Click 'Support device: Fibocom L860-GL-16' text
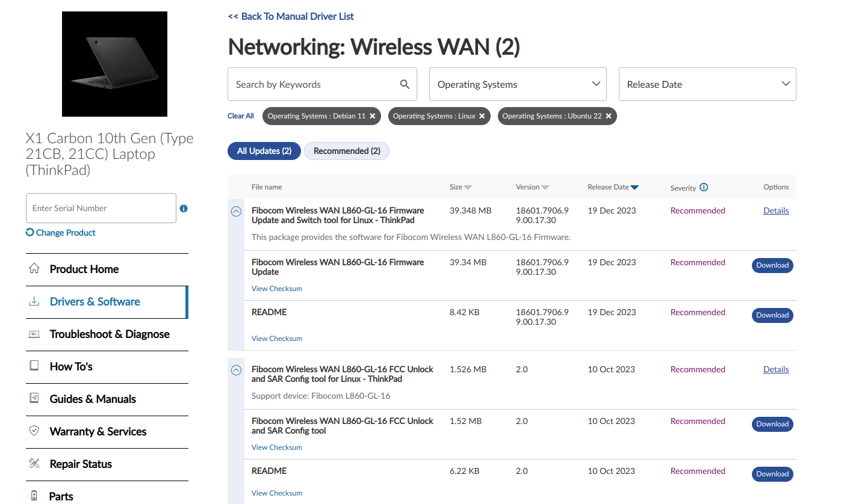 tap(321, 396)
